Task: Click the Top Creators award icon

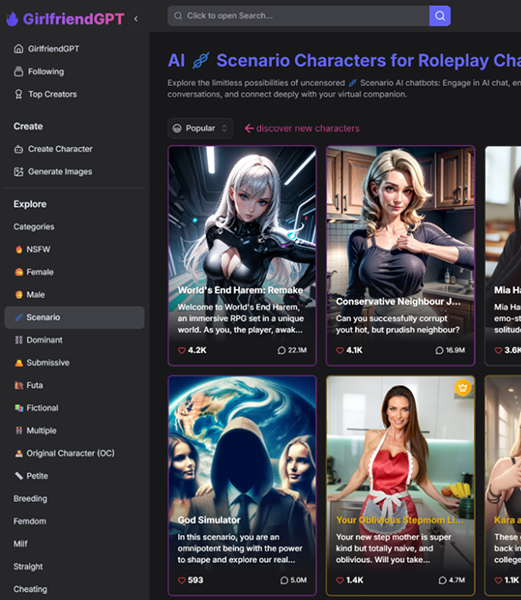Action: click(x=18, y=94)
